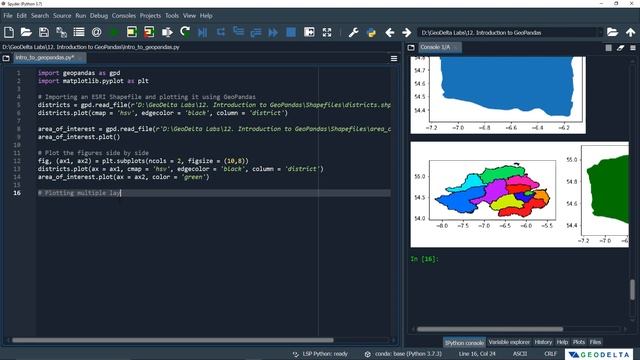Switch to the Help pane tab
The width and height of the screenshot is (640, 360).
point(562,342)
